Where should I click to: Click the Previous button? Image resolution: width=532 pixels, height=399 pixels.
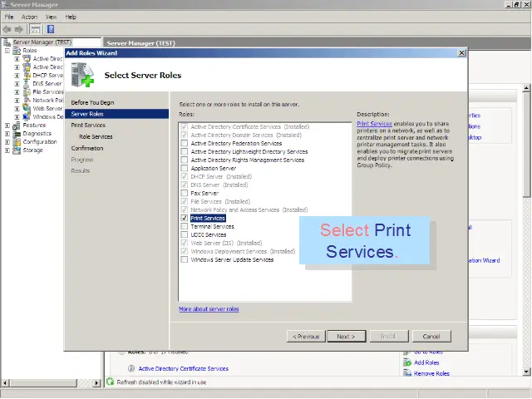pyautogui.click(x=306, y=336)
